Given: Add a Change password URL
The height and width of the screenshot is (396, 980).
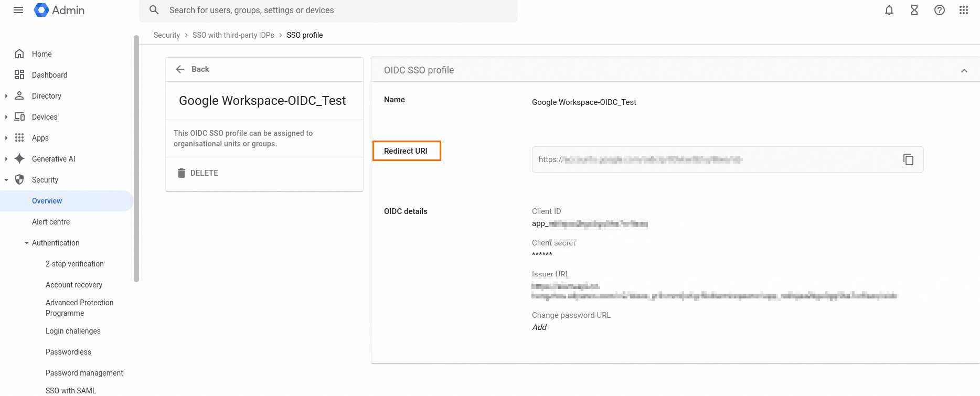Looking at the screenshot, I should click(539, 327).
